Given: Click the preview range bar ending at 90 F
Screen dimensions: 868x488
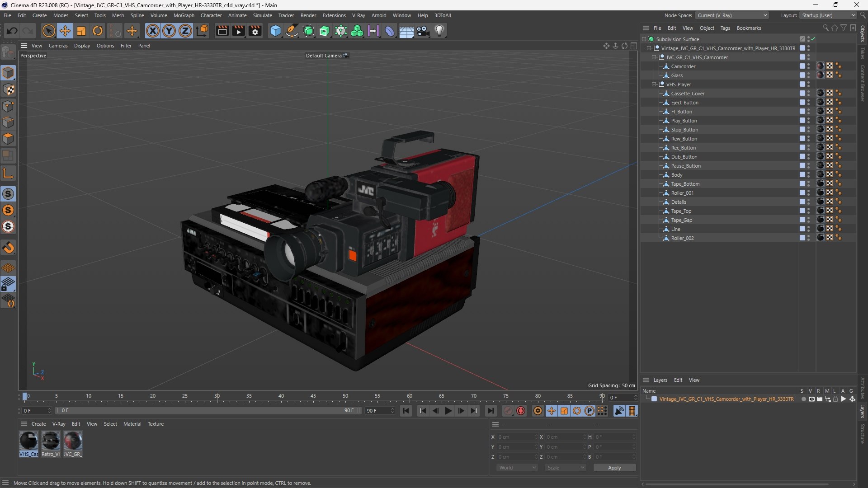Looking at the screenshot, I should [x=208, y=410].
